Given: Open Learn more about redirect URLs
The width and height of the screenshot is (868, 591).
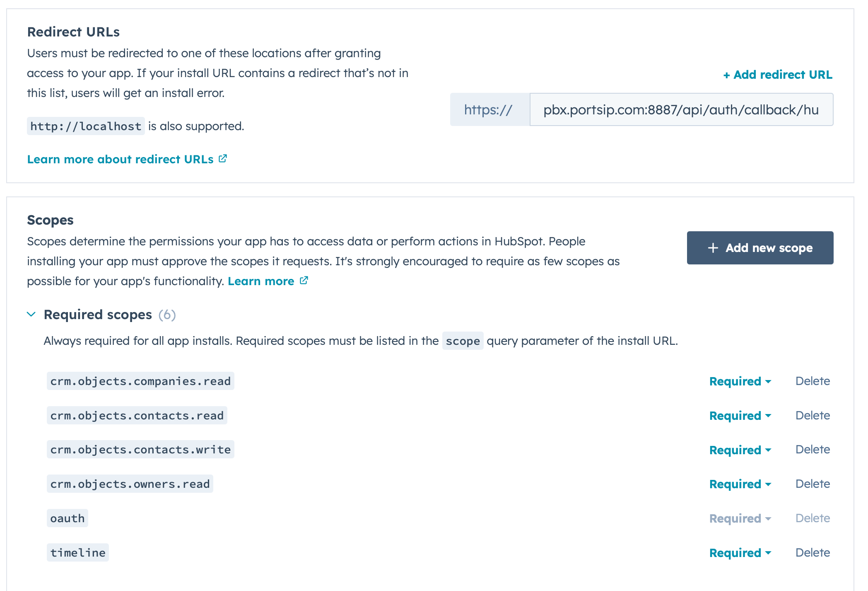Looking at the screenshot, I should click(120, 159).
